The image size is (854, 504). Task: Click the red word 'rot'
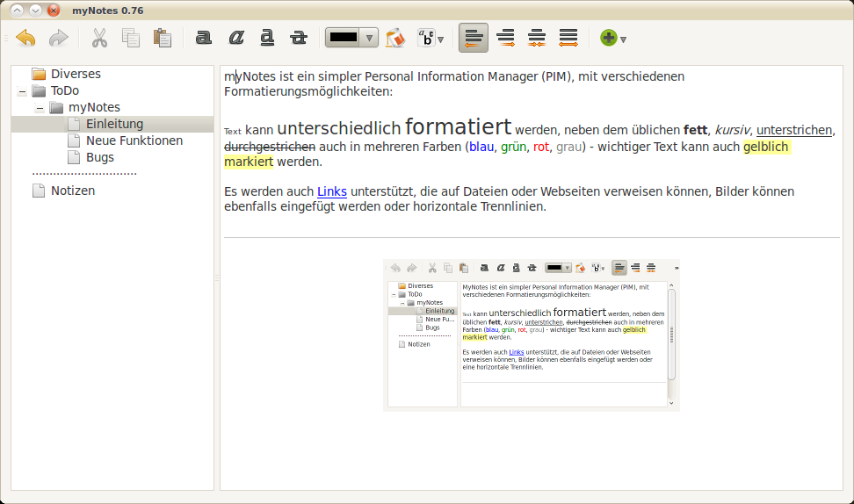pos(541,147)
